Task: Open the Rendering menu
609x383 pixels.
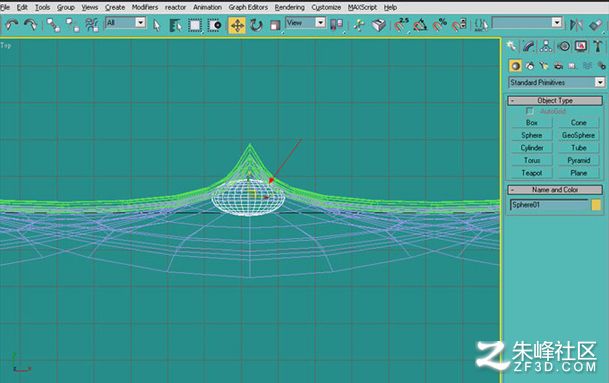Action: pos(289,7)
